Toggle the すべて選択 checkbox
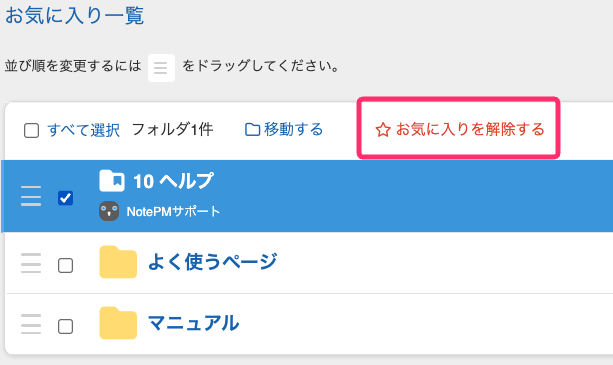 point(31,131)
